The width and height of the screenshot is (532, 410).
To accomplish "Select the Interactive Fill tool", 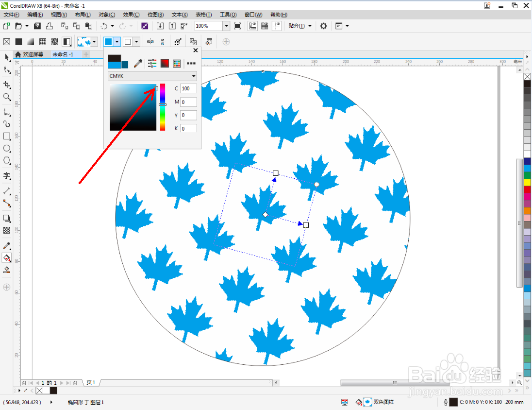I will (x=7, y=258).
